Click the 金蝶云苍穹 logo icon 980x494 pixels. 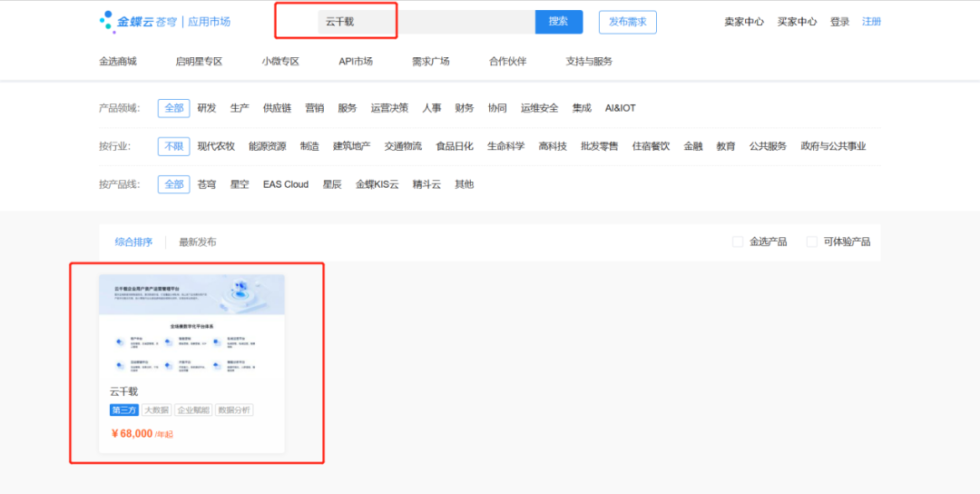coord(108,21)
